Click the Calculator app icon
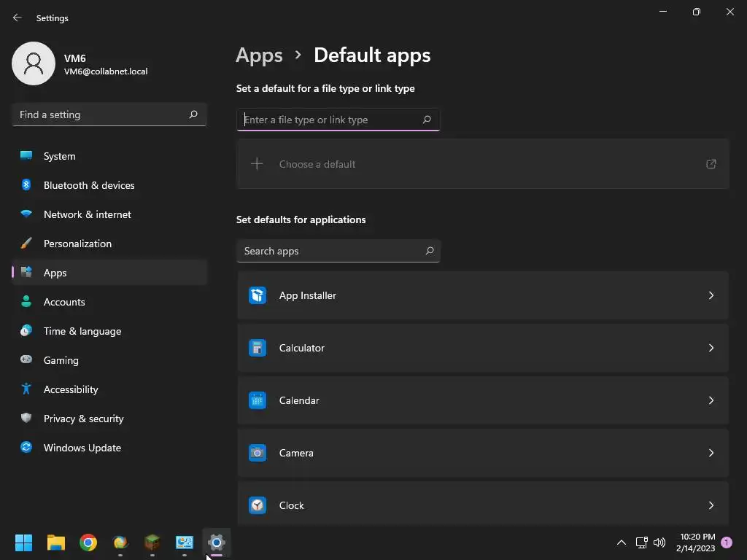 pyautogui.click(x=258, y=348)
